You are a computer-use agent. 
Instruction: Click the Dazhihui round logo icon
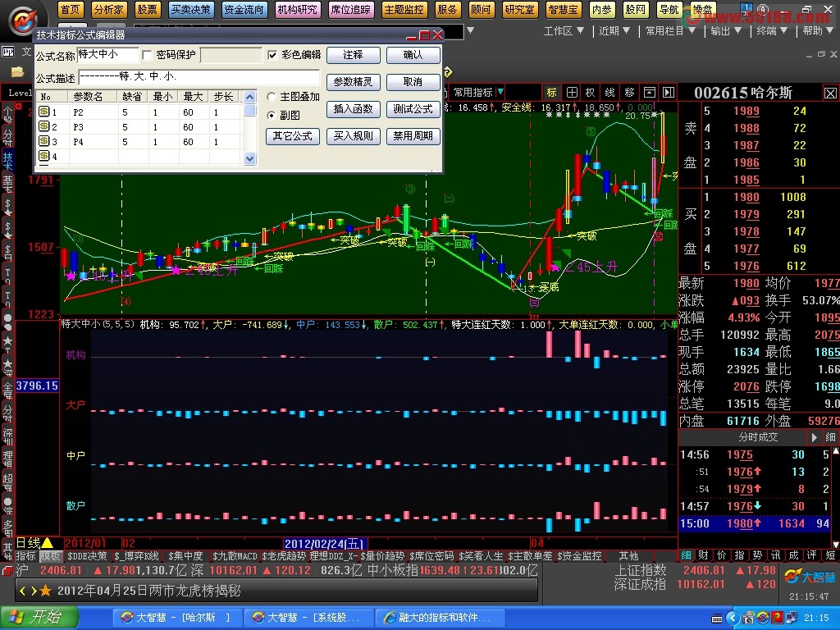[24, 21]
